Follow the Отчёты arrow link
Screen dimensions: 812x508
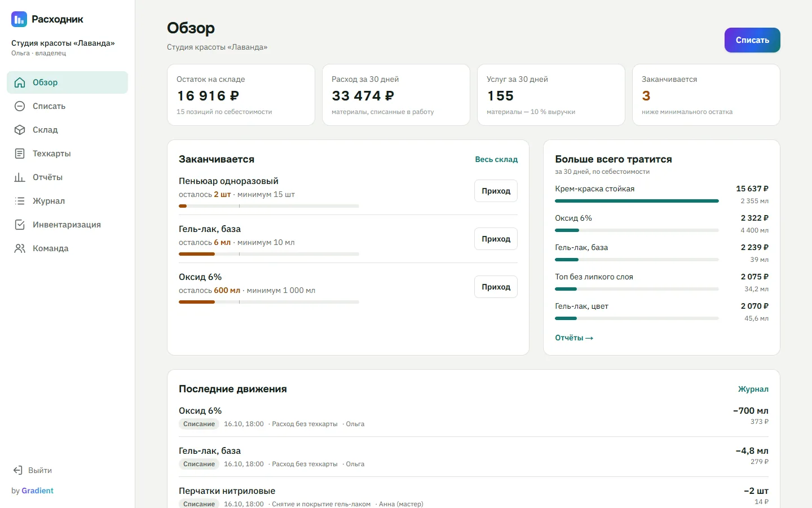pyautogui.click(x=574, y=338)
